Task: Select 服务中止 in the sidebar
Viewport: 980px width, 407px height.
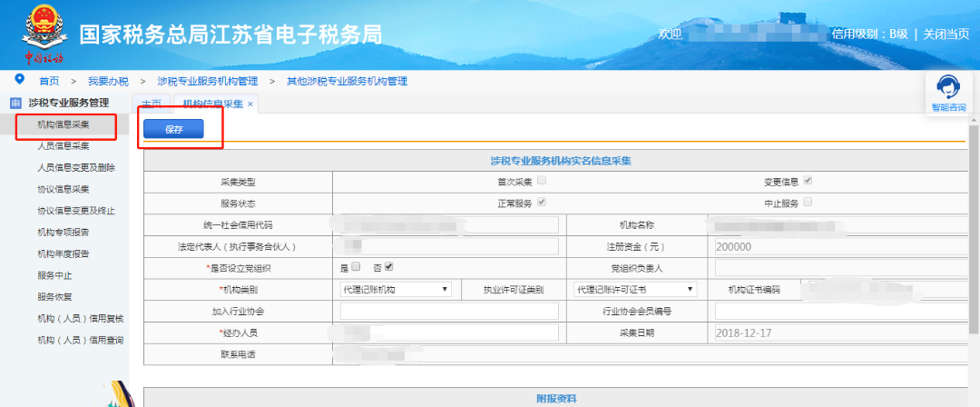Action: tap(55, 275)
